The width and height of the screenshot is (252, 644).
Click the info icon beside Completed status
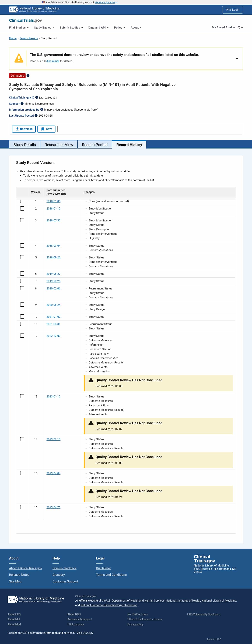coord(28,76)
